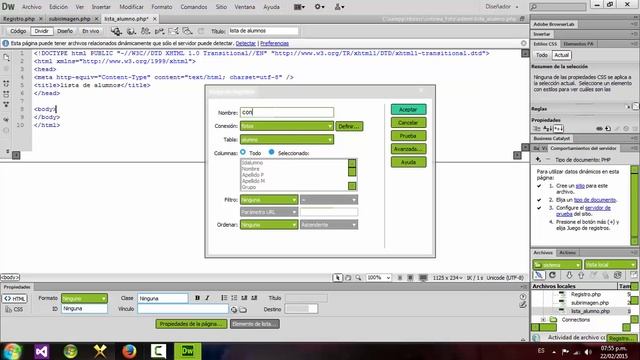Viewport: 640px width, 360px height.
Task: Click the browse folder icon next to Vínculo
Action: pos(243,310)
